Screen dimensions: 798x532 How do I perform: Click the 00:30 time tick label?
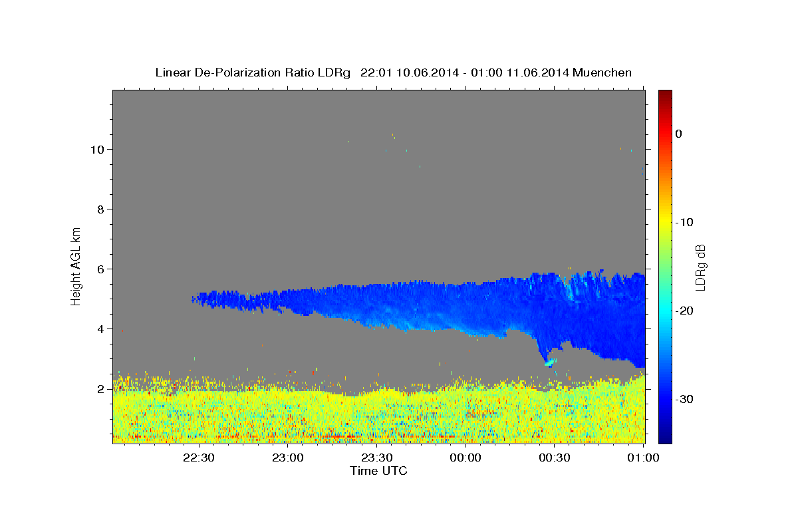pos(555,458)
